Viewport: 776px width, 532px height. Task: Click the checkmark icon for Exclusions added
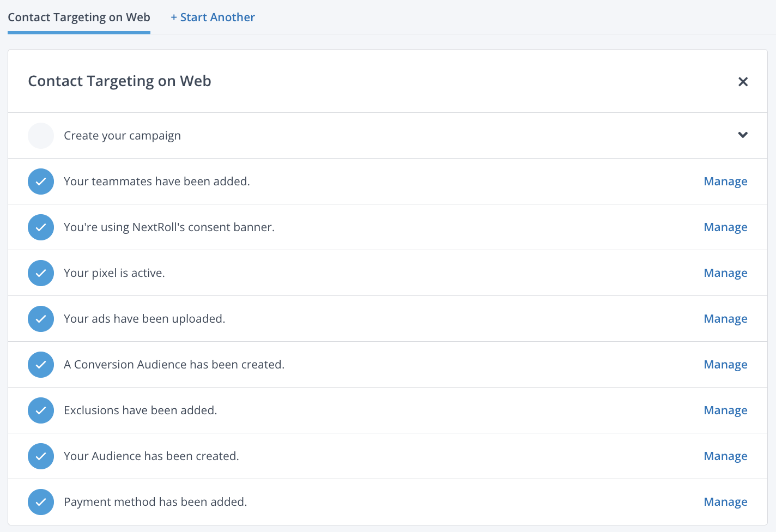click(41, 410)
